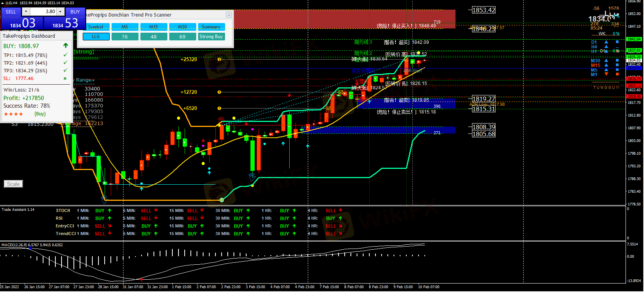Click the D1 blue up triangle indicator
Image resolution: width=644 pixels, height=292 pixels.
pyautogui.click(x=606, y=42)
